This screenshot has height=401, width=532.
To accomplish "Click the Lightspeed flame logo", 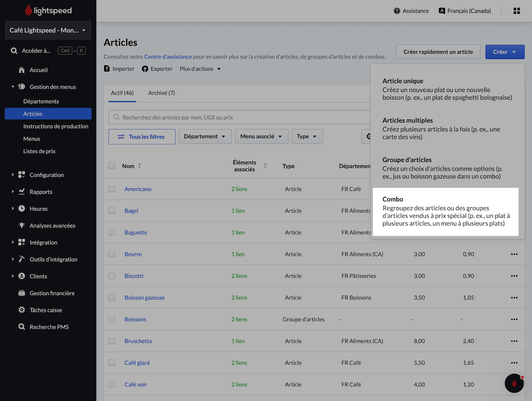I will (x=28, y=10).
